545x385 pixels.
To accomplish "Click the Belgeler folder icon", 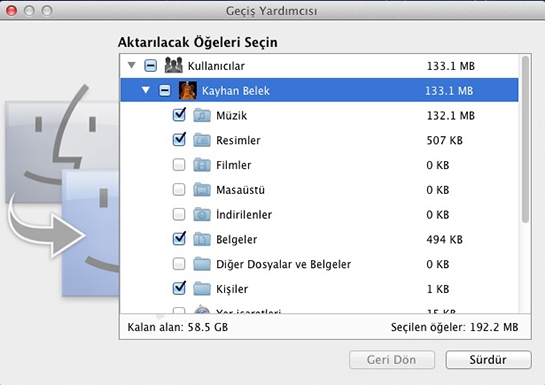I will [202, 239].
